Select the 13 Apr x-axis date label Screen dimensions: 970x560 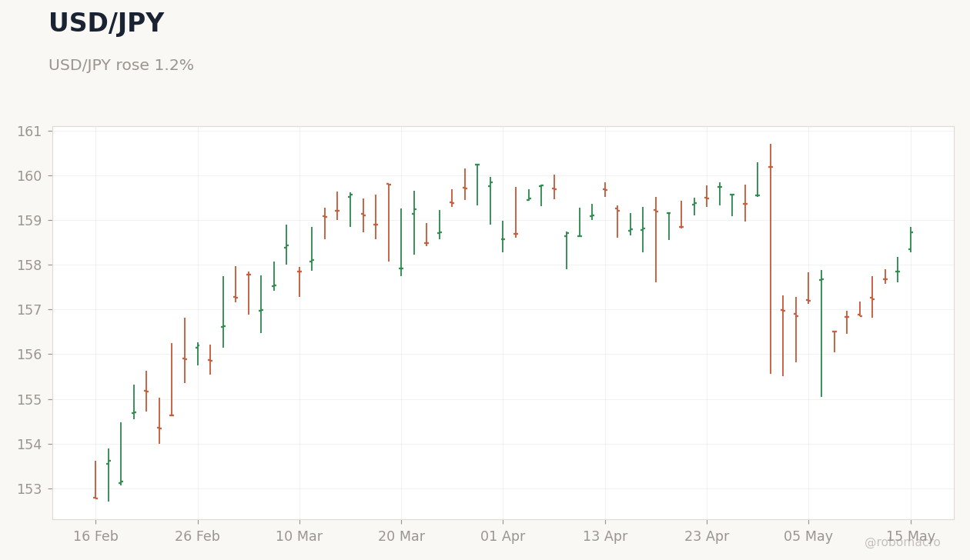click(605, 537)
